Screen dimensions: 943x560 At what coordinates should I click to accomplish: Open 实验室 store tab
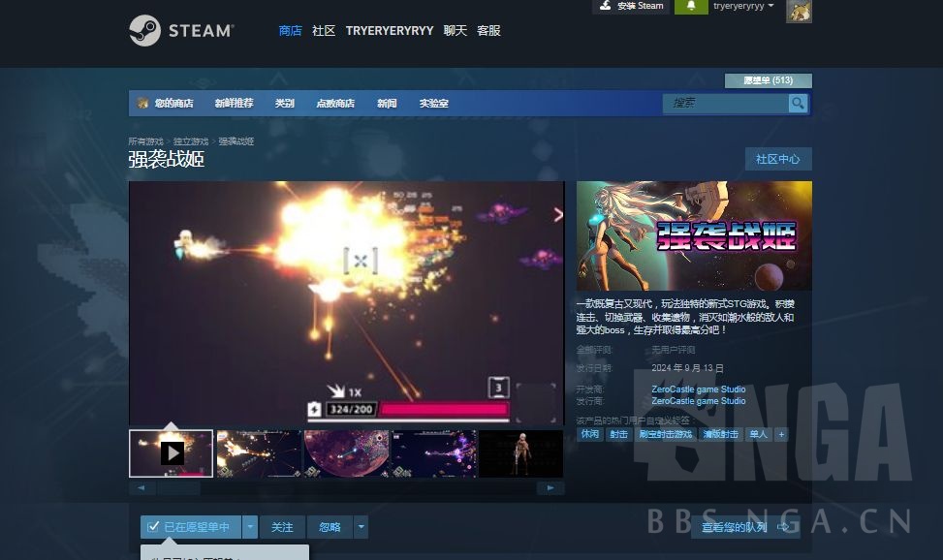433,104
